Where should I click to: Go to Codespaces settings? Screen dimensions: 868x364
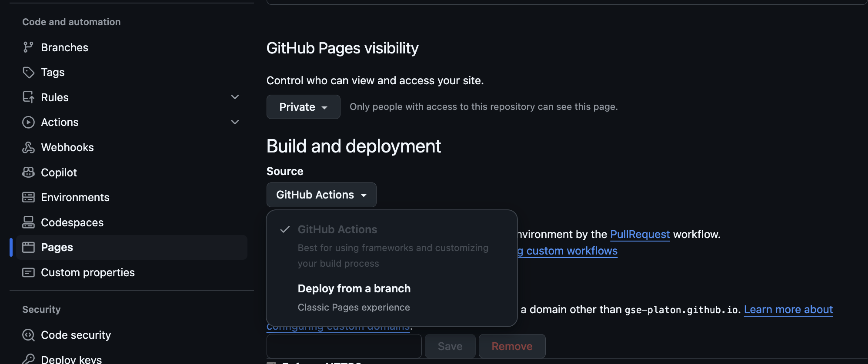pyautogui.click(x=132, y=222)
